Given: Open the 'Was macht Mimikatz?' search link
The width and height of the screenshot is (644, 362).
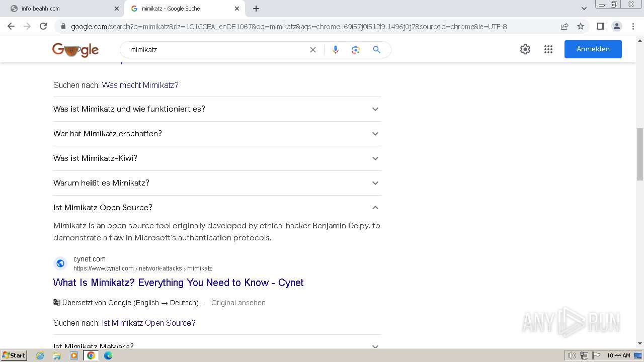Looking at the screenshot, I should coord(140,85).
